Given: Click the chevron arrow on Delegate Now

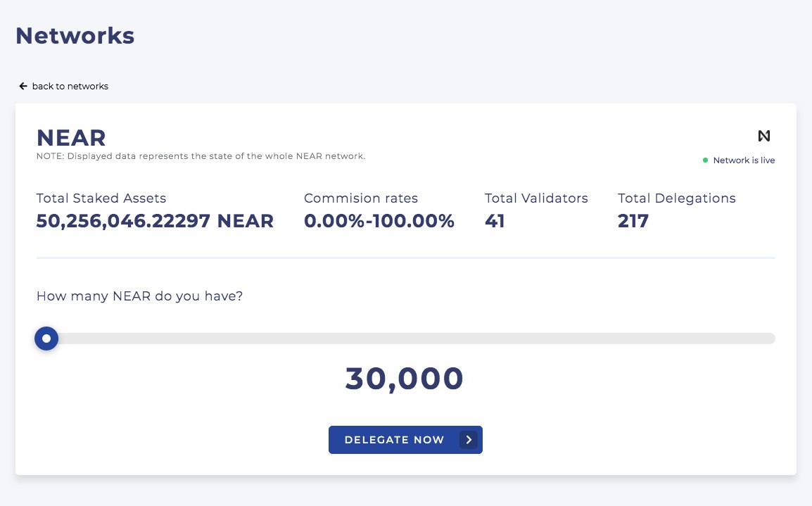Looking at the screenshot, I should (x=469, y=440).
